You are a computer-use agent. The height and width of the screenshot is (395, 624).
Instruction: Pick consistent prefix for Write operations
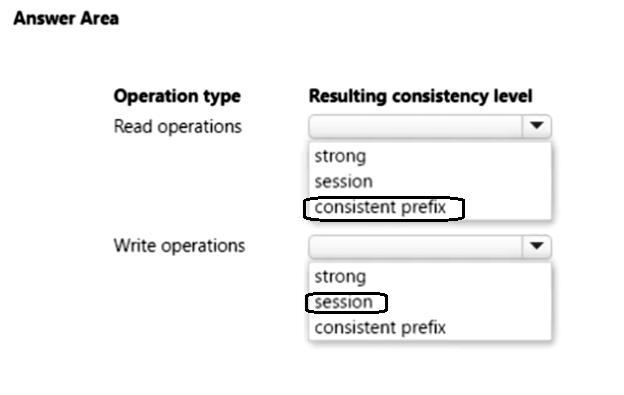click(x=380, y=328)
